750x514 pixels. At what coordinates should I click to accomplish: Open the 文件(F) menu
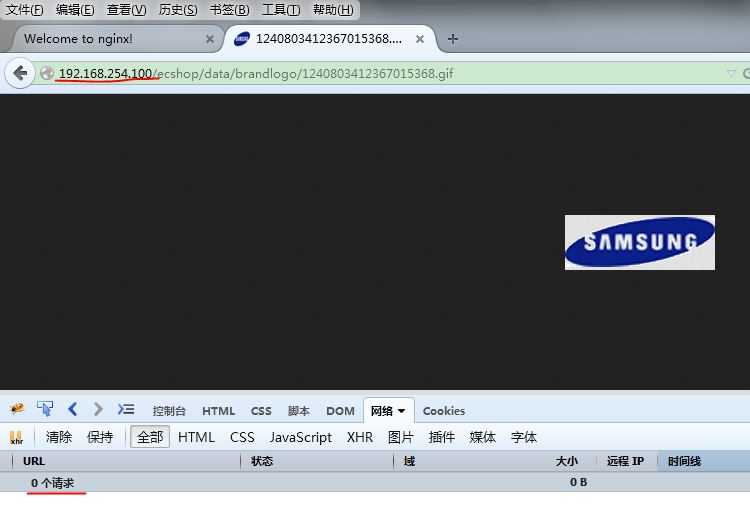click(24, 10)
